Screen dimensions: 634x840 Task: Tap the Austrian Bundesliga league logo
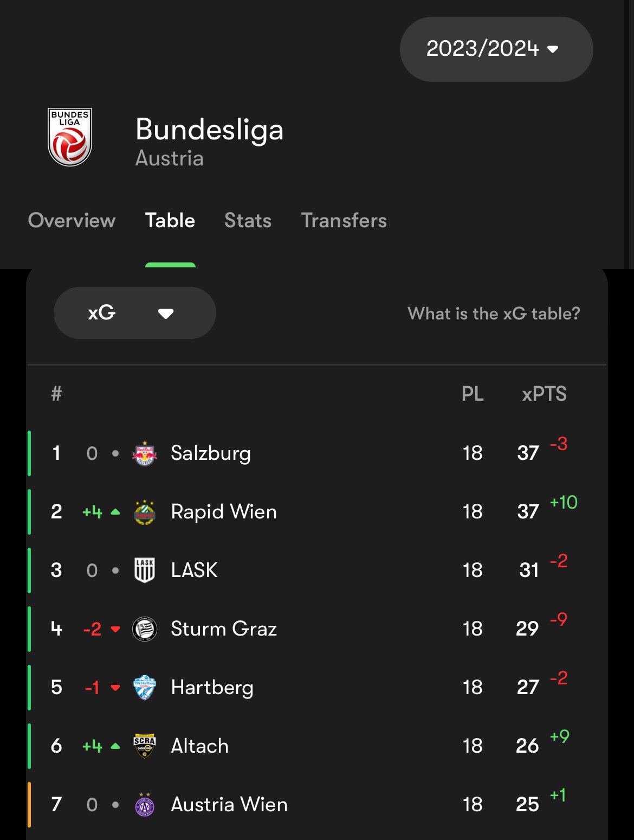coord(70,137)
